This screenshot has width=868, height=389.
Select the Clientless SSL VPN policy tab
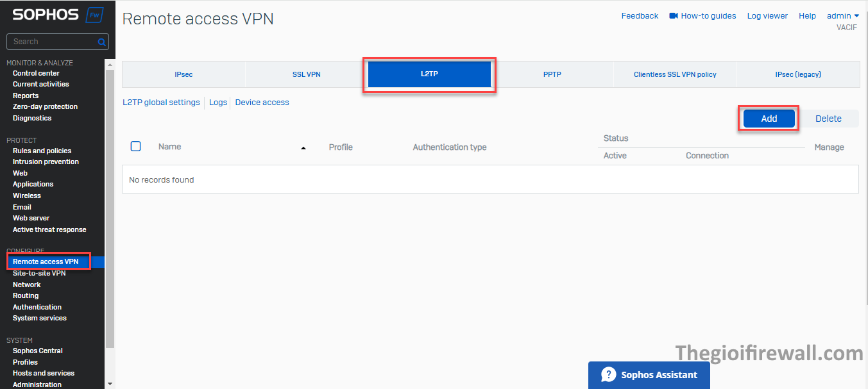pyautogui.click(x=675, y=74)
